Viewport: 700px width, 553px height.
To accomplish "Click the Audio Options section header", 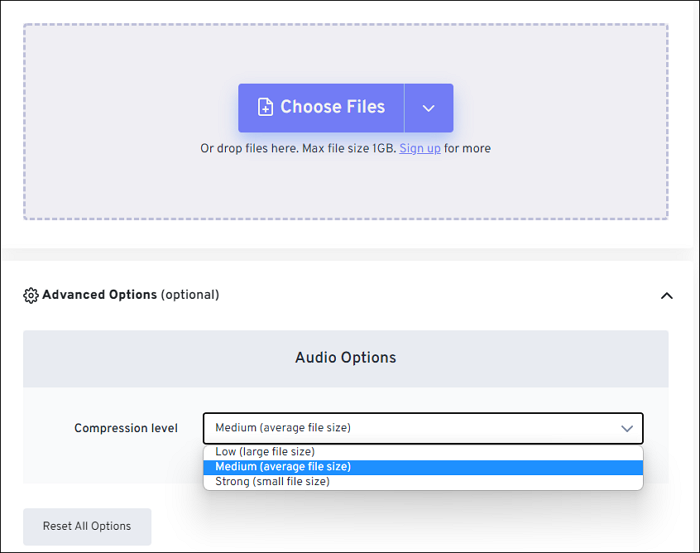I will coord(345,358).
